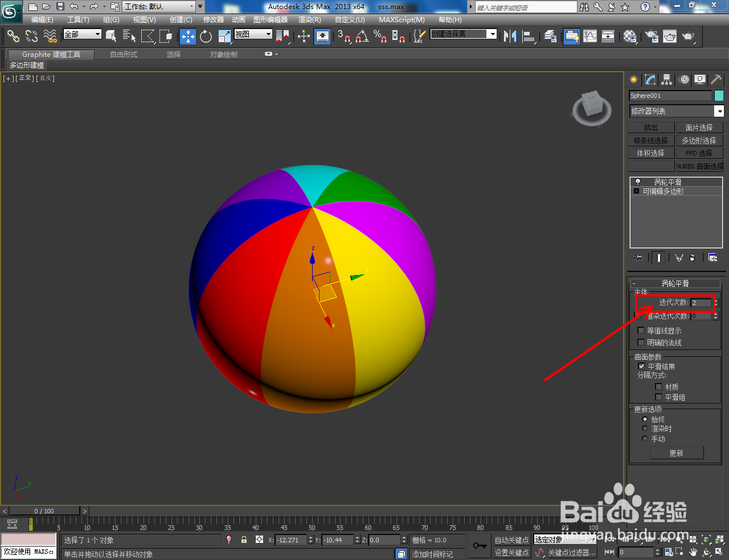Open the Utilities hammer panel tab
Screen dimensions: 729x560
tap(716, 80)
